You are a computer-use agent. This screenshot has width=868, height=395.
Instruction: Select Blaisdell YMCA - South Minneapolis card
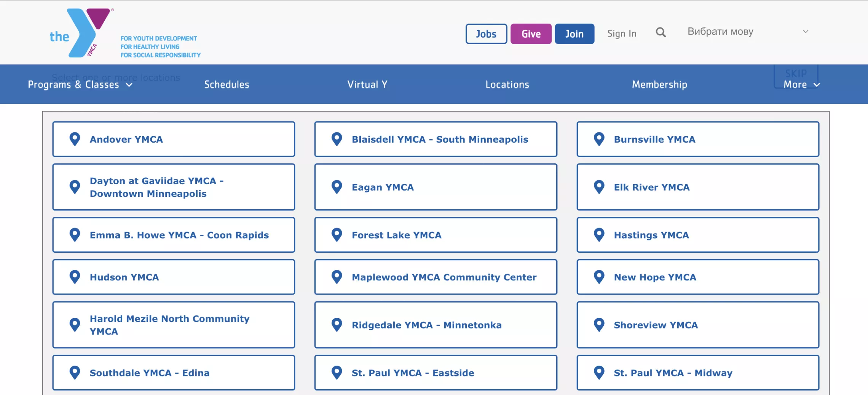[436, 139]
